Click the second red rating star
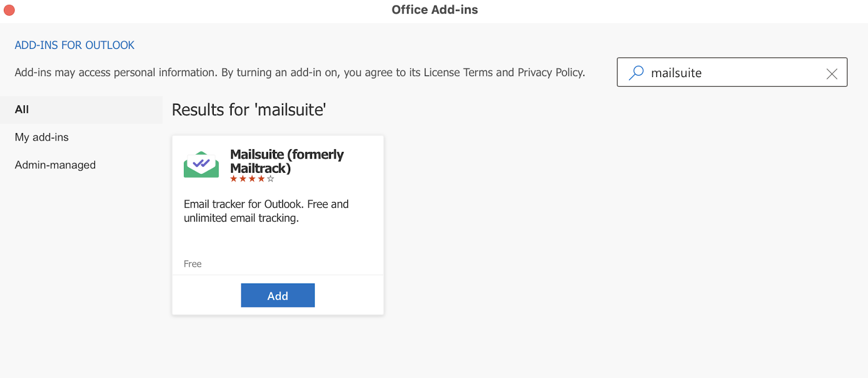Image resolution: width=868 pixels, height=378 pixels. pyautogui.click(x=243, y=179)
